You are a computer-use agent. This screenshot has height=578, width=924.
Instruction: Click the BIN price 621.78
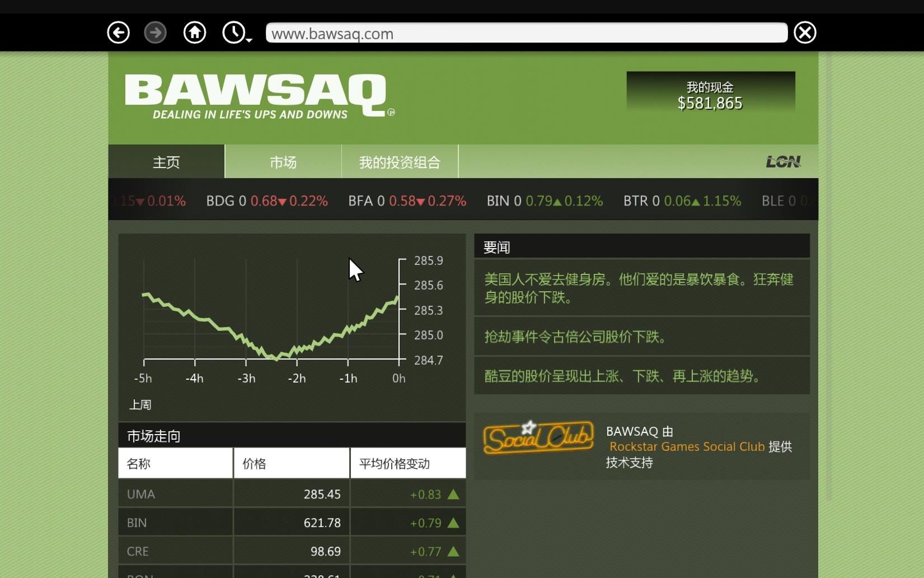click(322, 523)
